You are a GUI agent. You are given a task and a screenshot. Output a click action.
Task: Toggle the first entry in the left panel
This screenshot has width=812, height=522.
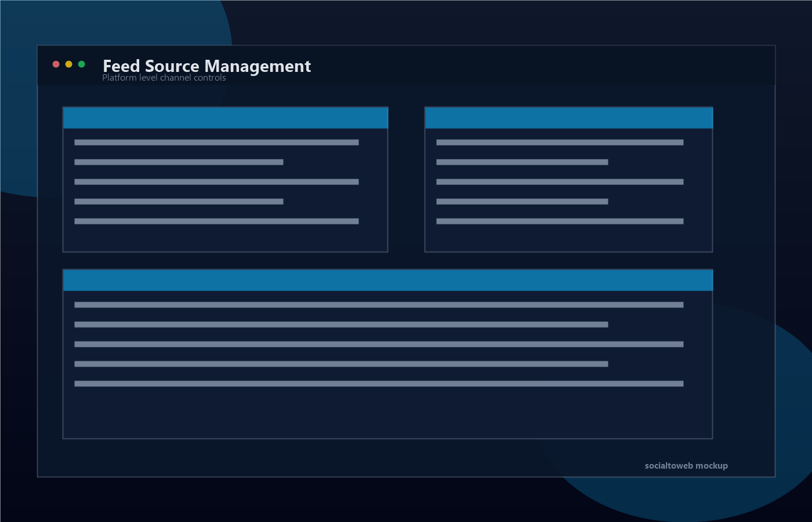[216, 142]
